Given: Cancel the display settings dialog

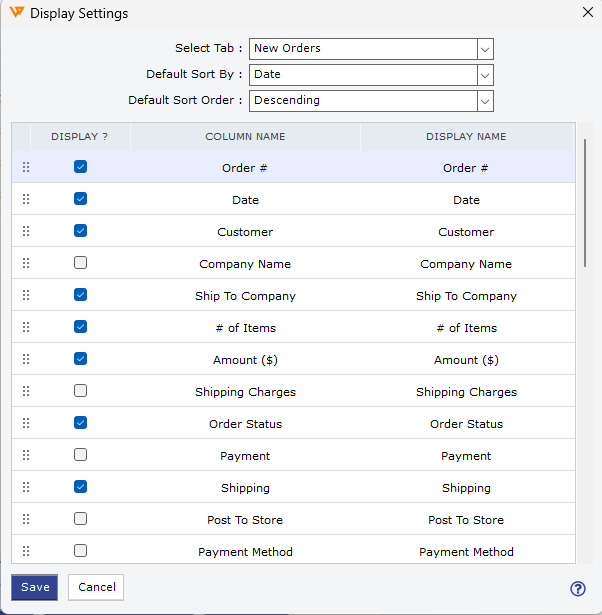Looking at the screenshot, I should tap(96, 587).
